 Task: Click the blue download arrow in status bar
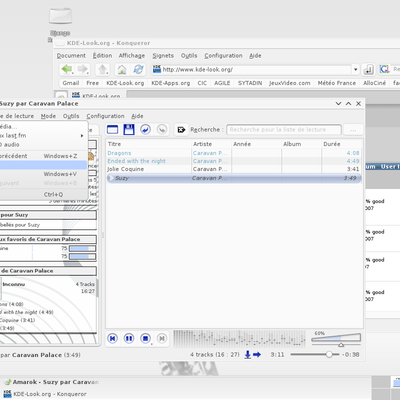(x=248, y=355)
